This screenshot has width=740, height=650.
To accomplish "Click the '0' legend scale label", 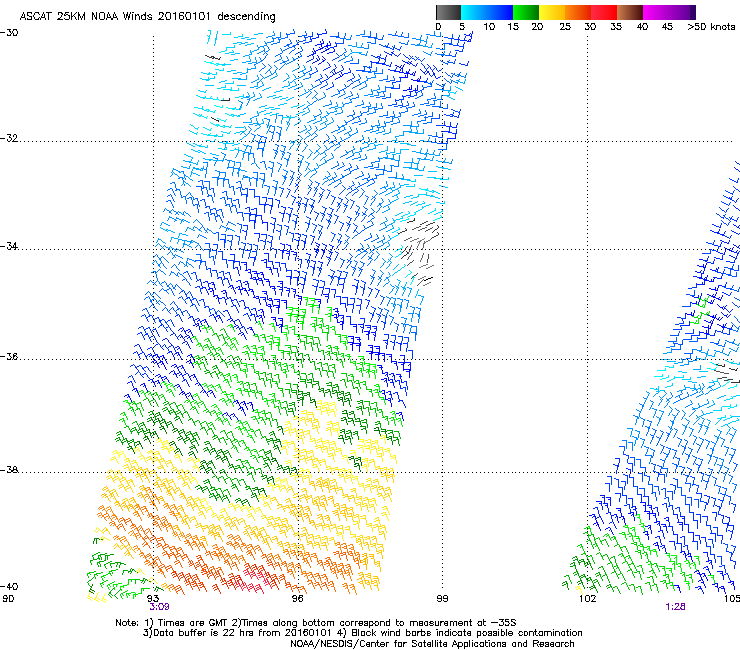I will point(438,27).
